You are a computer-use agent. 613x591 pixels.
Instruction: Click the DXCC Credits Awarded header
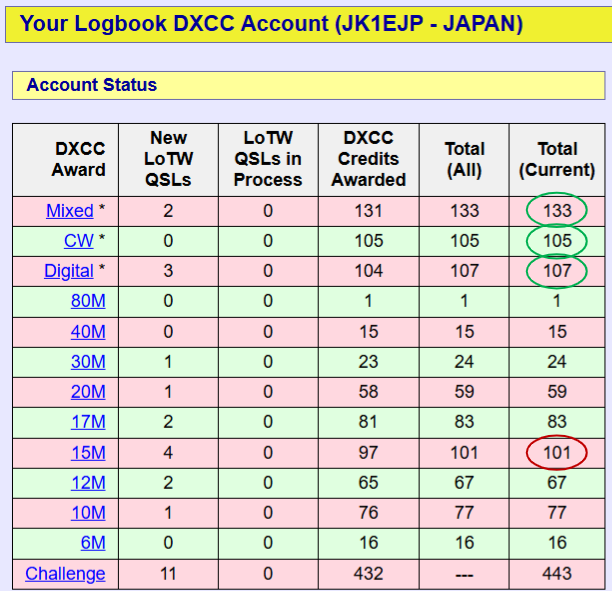click(x=368, y=159)
